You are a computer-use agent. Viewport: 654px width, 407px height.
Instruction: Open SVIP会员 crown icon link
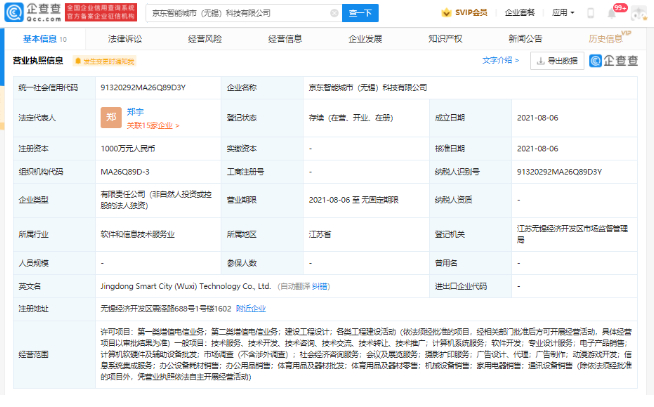tap(465, 13)
